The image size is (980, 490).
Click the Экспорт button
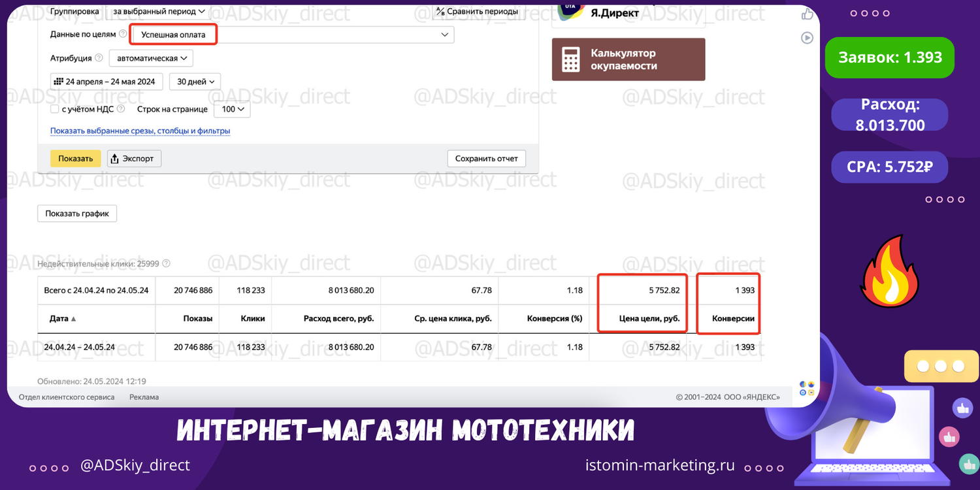[134, 158]
